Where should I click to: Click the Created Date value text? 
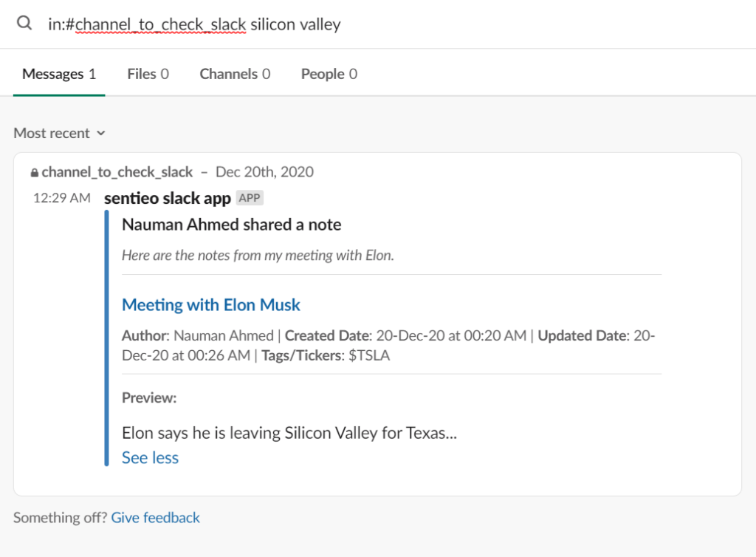451,335
